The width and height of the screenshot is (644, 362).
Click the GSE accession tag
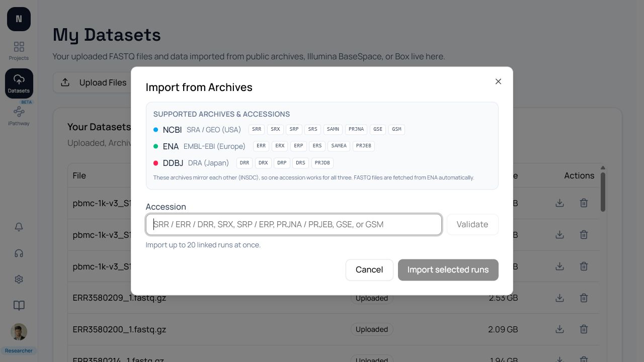coord(378,129)
